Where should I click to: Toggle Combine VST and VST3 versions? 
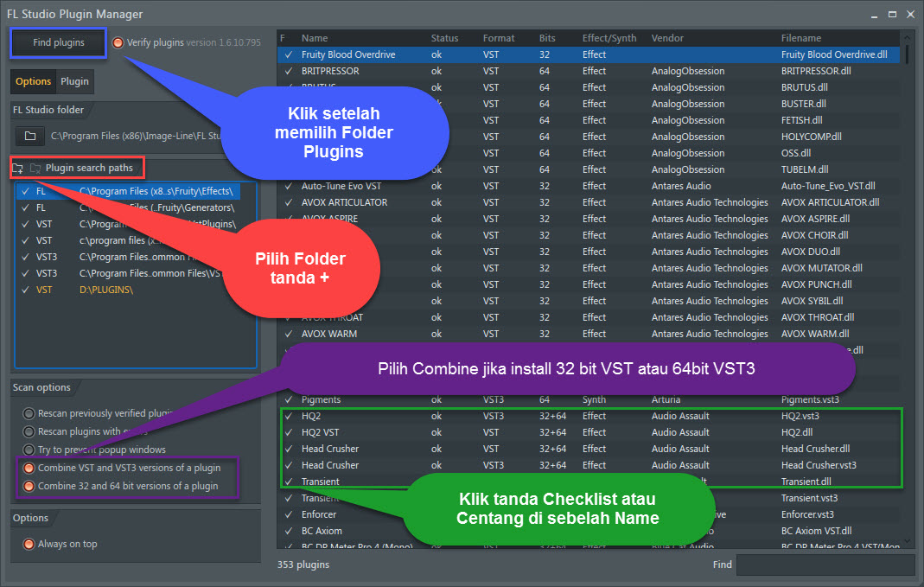(x=29, y=468)
